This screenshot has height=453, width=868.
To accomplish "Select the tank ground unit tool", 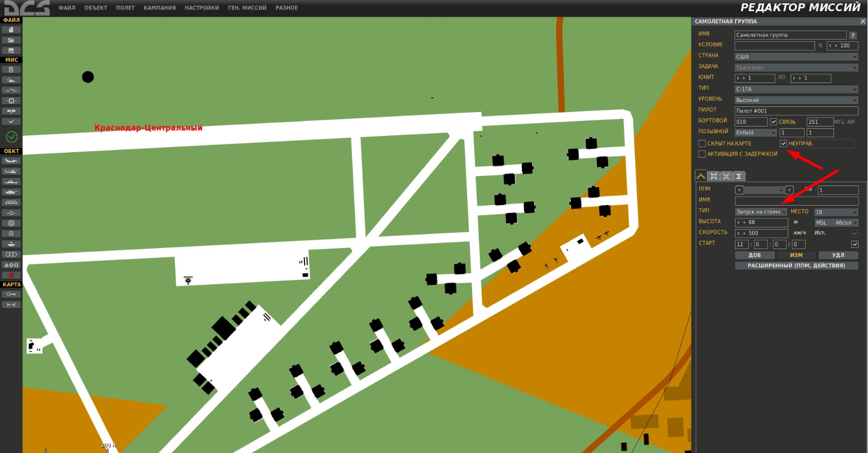I will [11, 192].
